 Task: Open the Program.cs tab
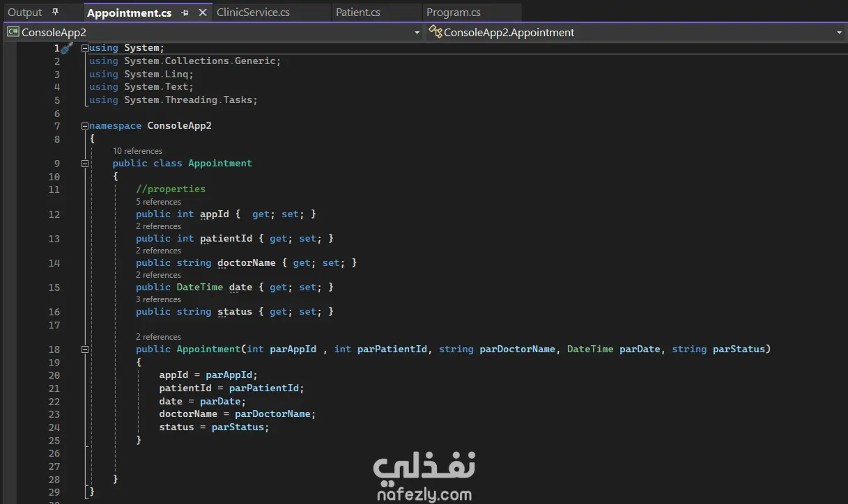click(x=454, y=13)
